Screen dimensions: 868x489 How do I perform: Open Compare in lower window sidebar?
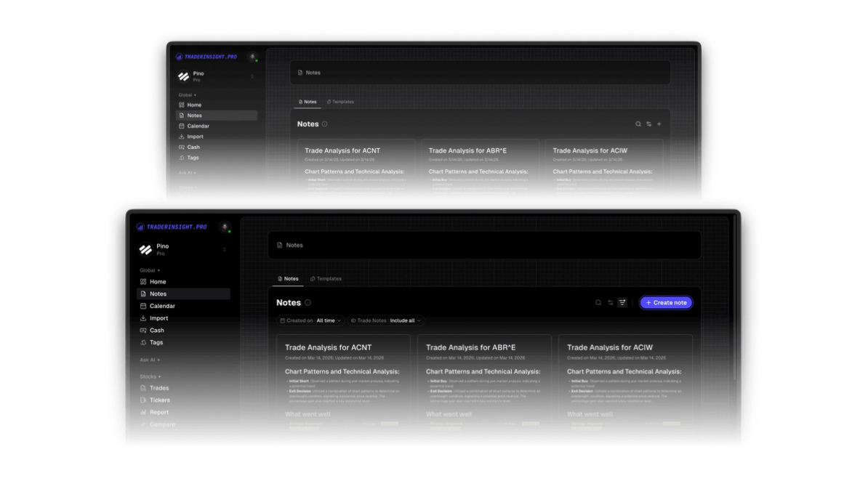point(182,424)
